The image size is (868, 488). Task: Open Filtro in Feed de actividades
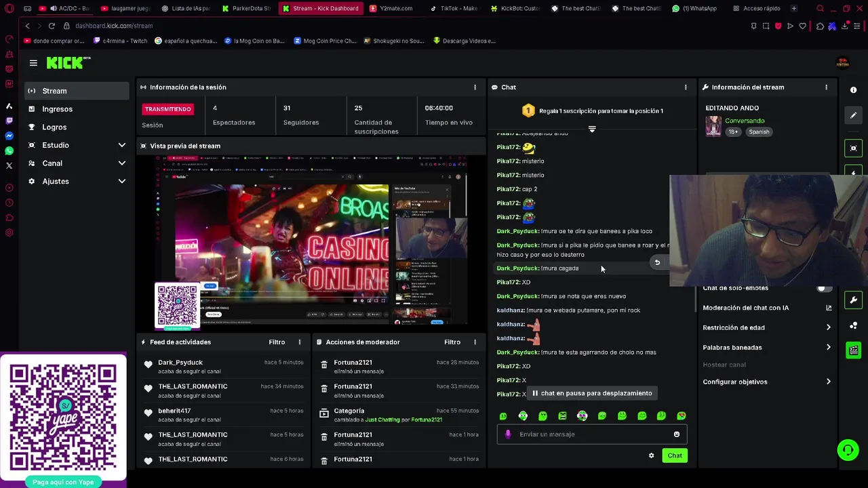277,342
